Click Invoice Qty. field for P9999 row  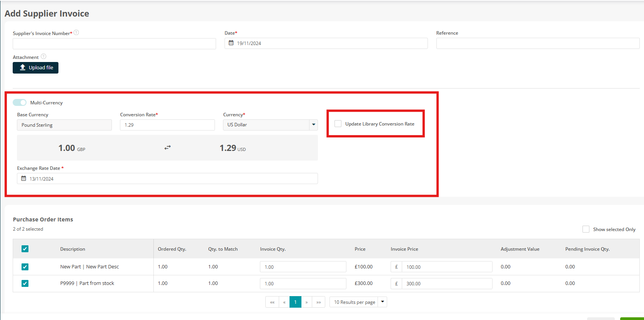(303, 283)
